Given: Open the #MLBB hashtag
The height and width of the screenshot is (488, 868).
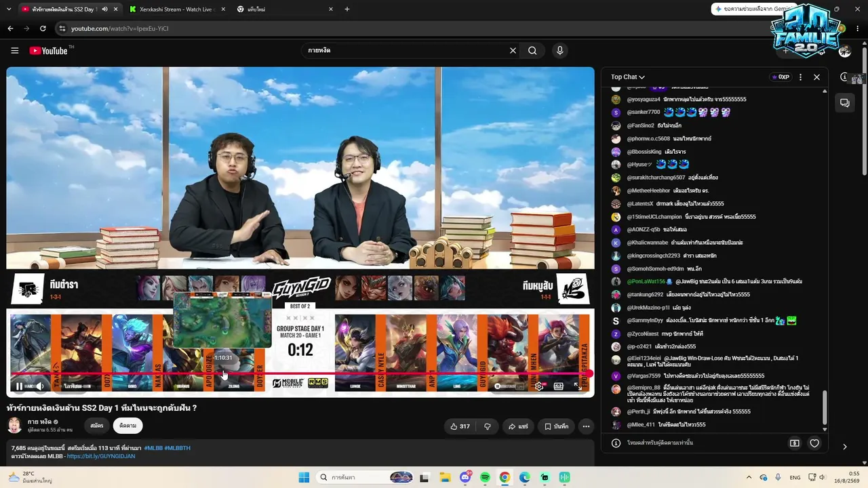Looking at the screenshot, I should coord(153,448).
